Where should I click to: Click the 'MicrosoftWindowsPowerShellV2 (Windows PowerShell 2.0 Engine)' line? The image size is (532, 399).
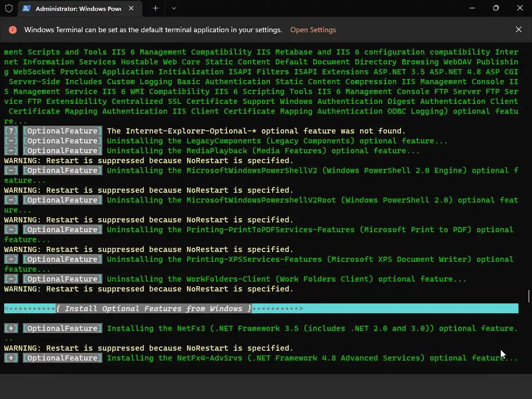pos(261,175)
